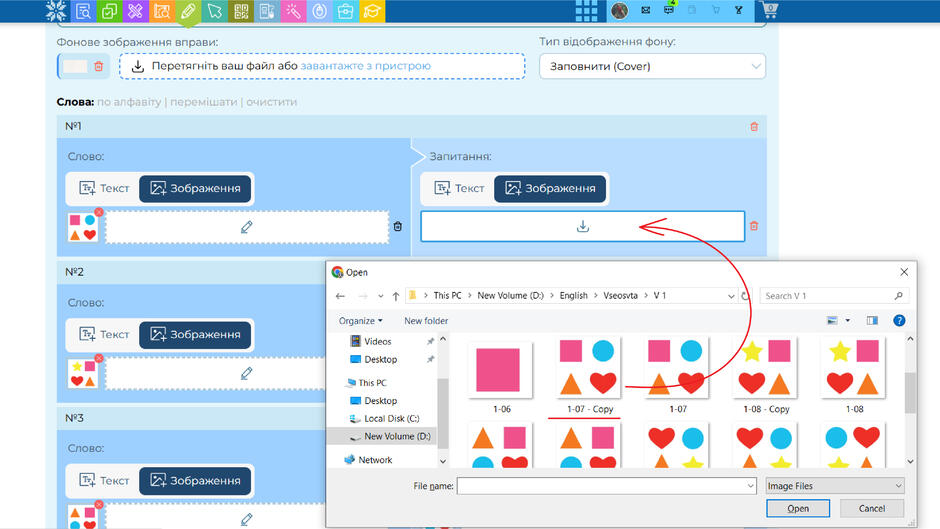This screenshot has width=940, height=529.
Task: Delete word block №1 with trash icon
Action: click(754, 127)
